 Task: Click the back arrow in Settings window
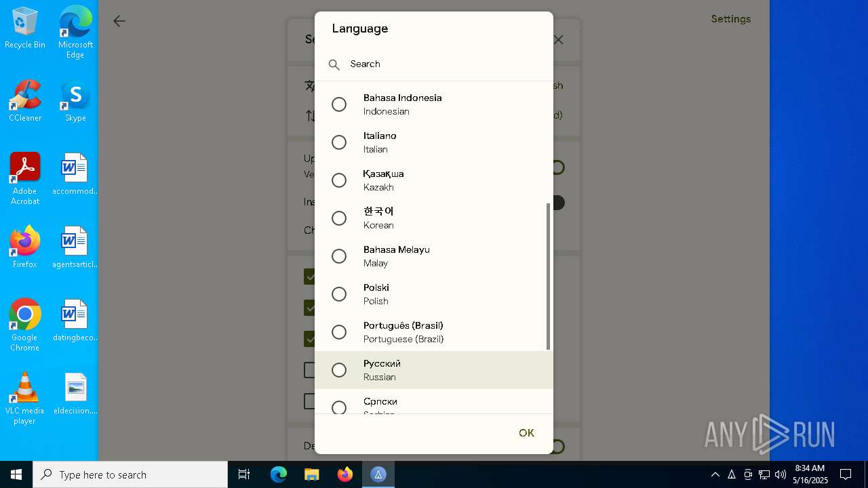119,21
